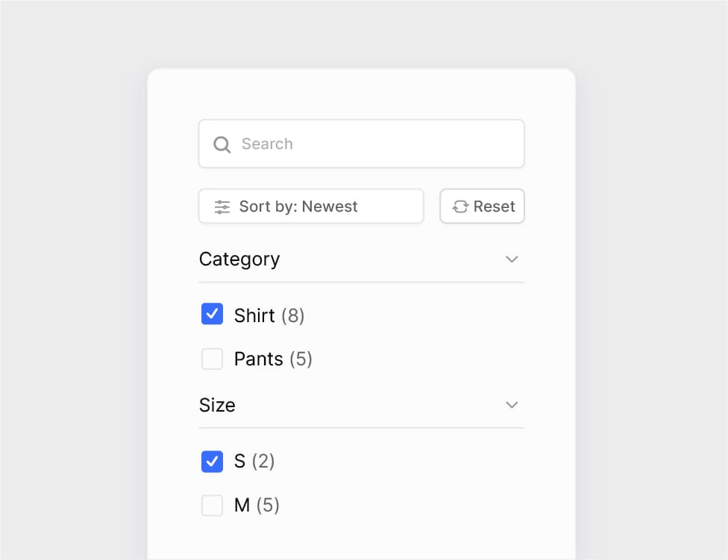The width and height of the screenshot is (728, 560).
Task: Select the Size section header
Action: click(217, 405)
